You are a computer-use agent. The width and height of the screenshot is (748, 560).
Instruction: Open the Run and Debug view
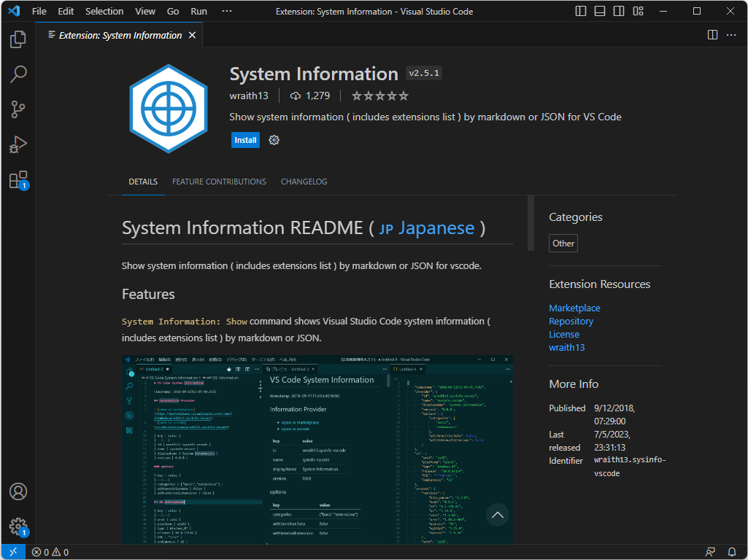(18, 144)
